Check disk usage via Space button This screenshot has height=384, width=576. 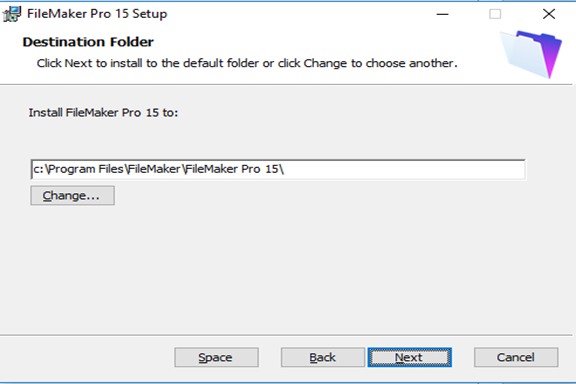coord(216,357)
